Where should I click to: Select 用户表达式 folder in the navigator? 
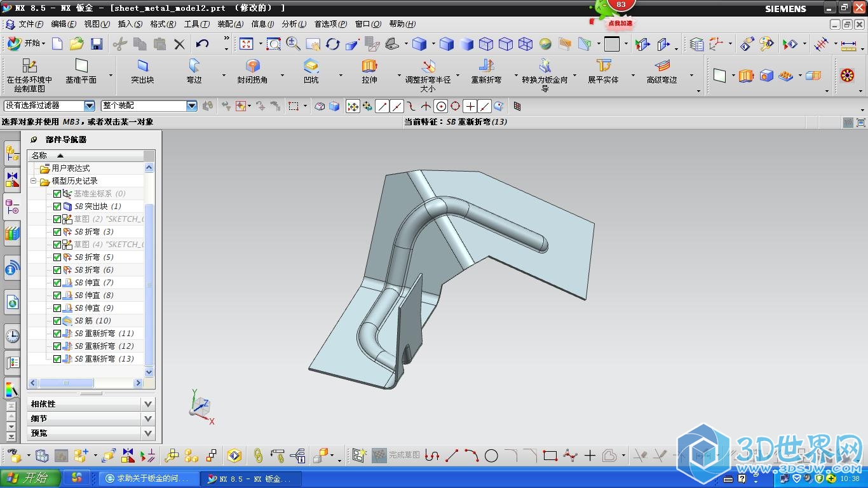pos(71,168)
